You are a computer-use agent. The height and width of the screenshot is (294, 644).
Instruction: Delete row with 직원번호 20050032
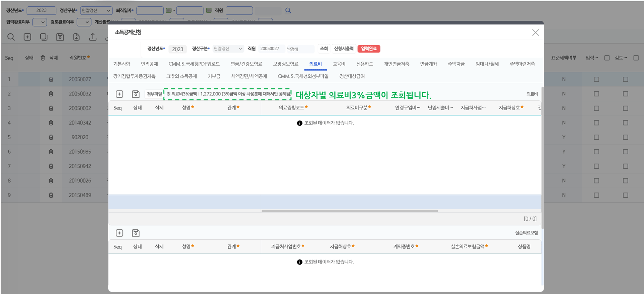tap(51, 94)
